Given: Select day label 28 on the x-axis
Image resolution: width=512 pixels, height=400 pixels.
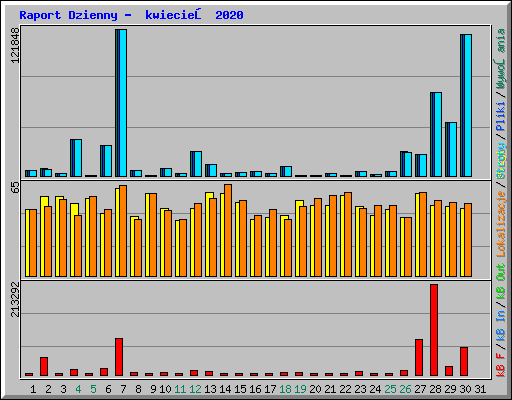Looking at the screenshot, I should click(x=435, y=389).
